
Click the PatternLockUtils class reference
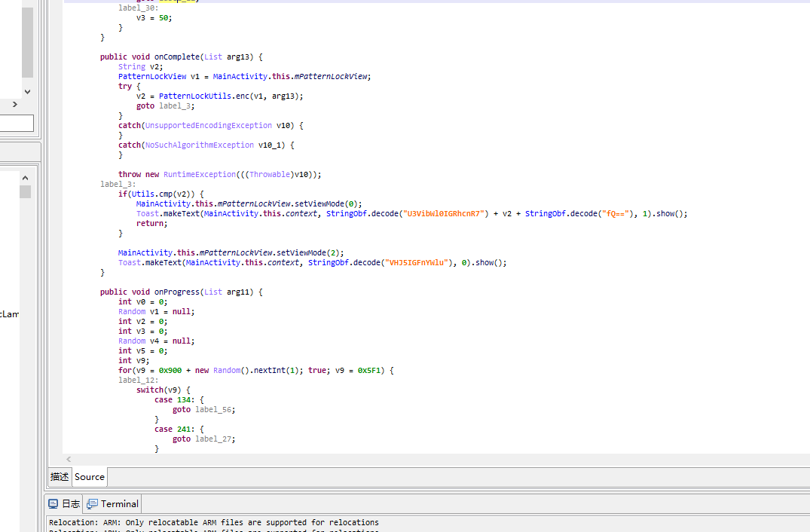pos(194,96)
